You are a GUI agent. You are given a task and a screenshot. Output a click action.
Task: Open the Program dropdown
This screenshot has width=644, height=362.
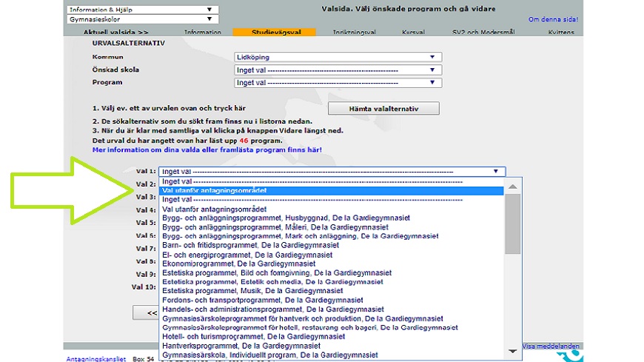338,83
